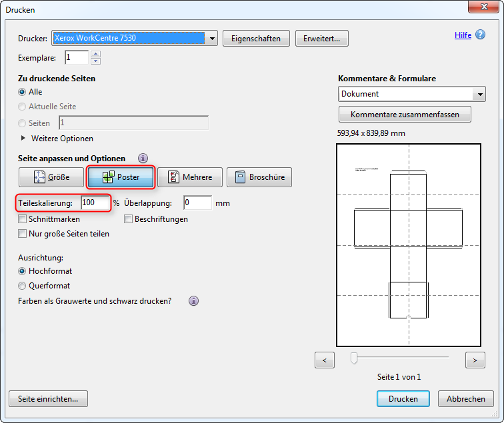Select the Aktuelle Seite radio button
Image resolution: width=504 pixels, height=423 pixels.
(22, 107)
